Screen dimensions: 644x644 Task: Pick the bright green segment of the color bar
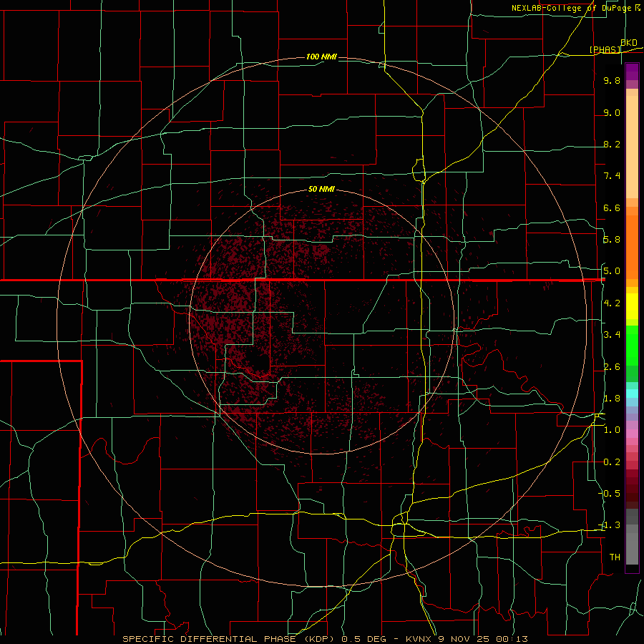[632, 346]
